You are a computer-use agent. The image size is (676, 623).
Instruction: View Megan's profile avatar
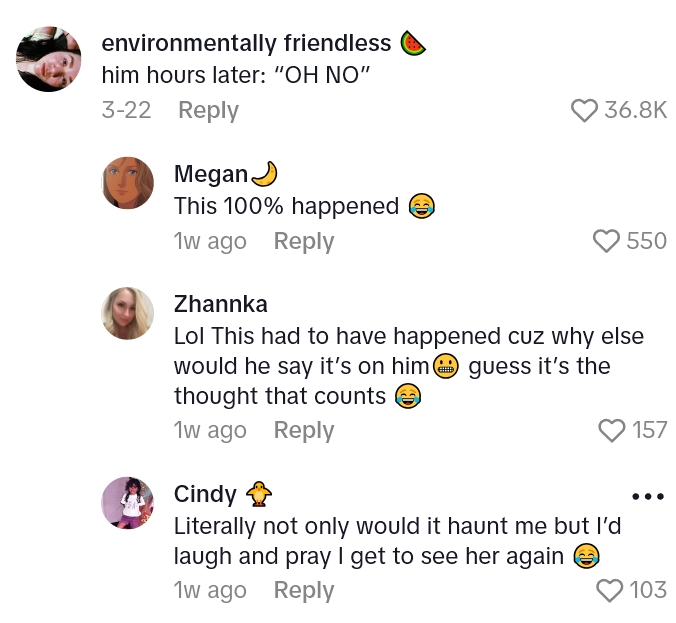coord(128,183)
